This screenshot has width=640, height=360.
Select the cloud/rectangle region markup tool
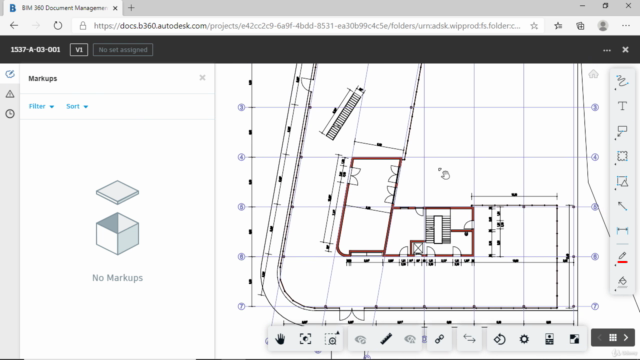[x=622, y=156]
